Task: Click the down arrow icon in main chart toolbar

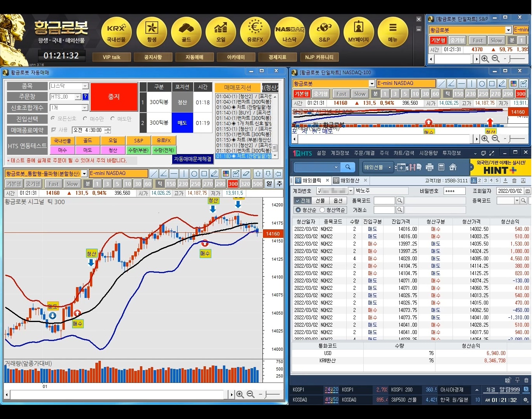Action: (x=268, y=173)
